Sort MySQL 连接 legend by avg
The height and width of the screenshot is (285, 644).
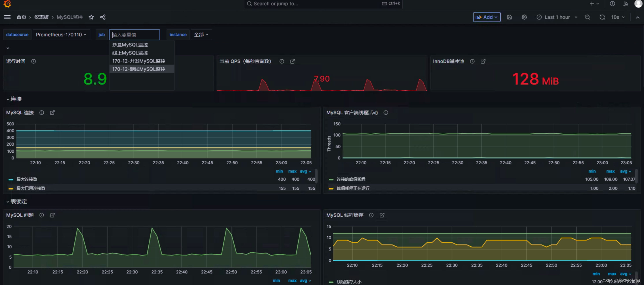(305, 171)
